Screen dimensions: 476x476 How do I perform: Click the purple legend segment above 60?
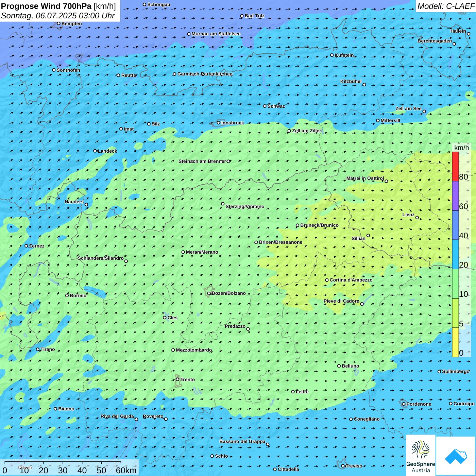coord(455,195)
